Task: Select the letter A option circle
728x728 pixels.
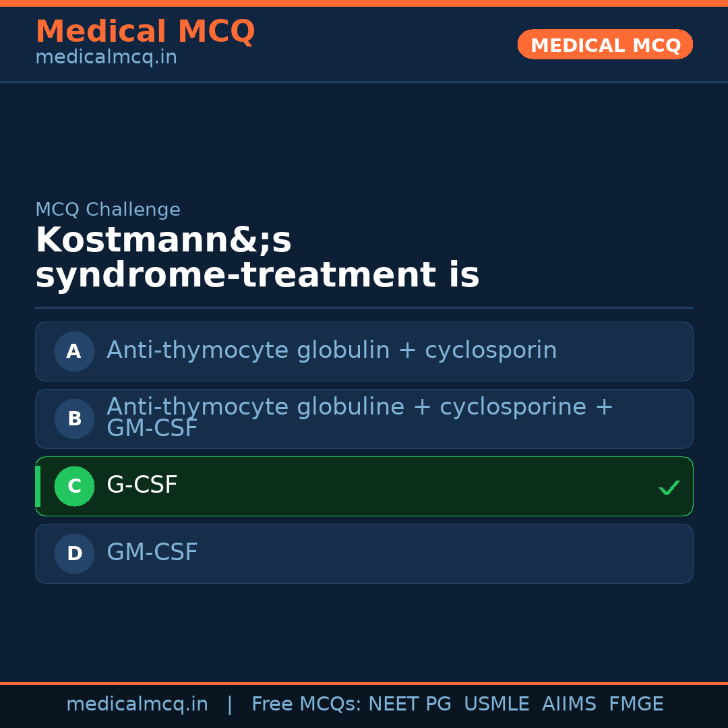Action: tap(74, 351)
